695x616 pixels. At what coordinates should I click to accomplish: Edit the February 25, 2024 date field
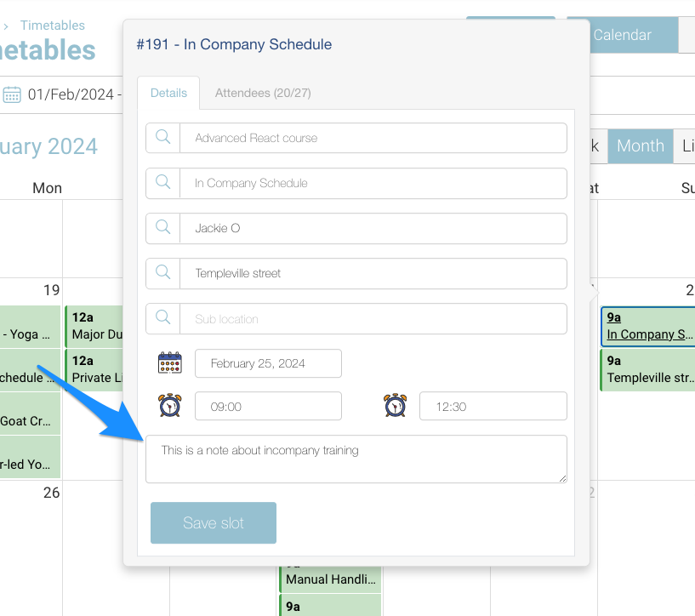click(x=268, y=363)
